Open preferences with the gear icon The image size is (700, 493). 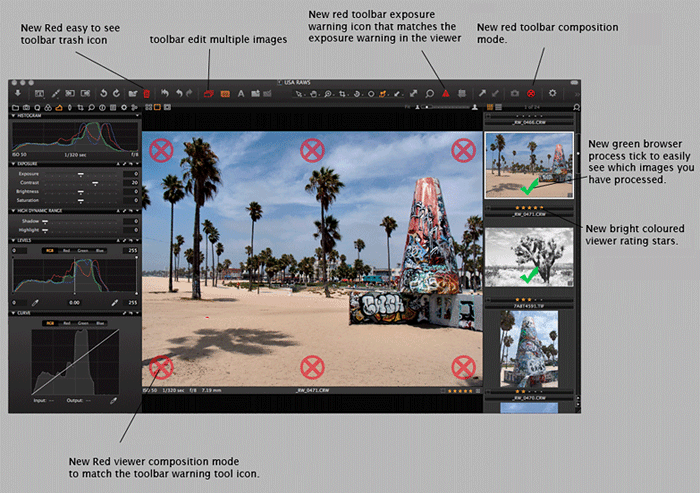coord(552,93)
